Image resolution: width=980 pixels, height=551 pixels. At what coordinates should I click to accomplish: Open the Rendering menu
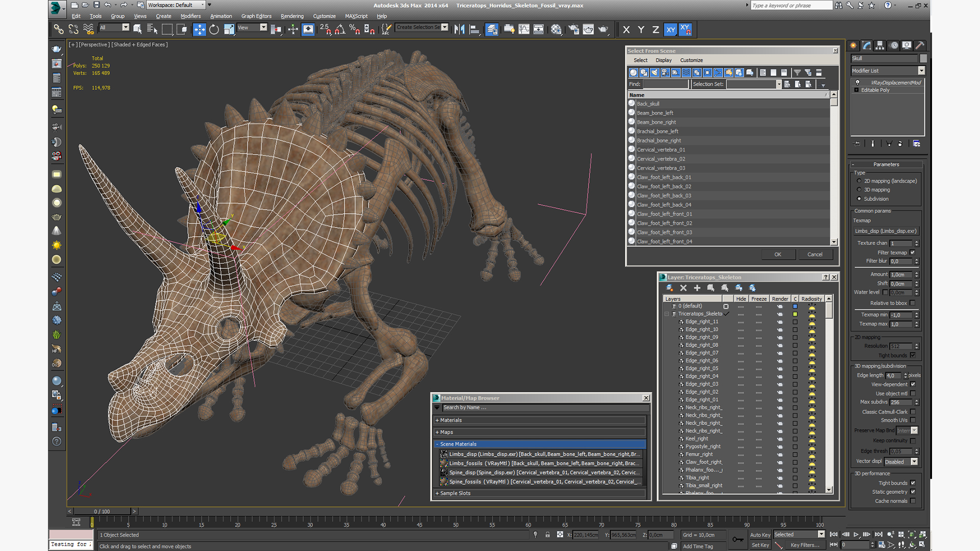coord(292,16)
